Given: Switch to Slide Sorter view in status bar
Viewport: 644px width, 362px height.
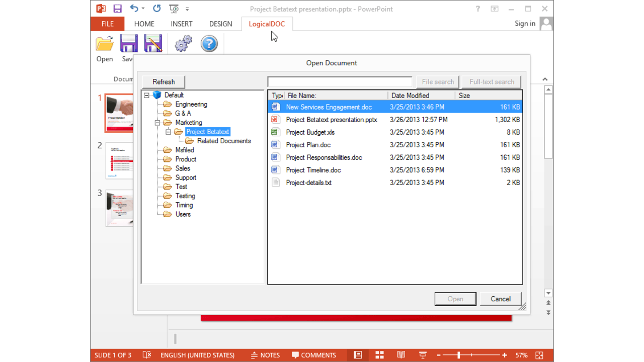Looking at the screenshot, I should 379,355.
